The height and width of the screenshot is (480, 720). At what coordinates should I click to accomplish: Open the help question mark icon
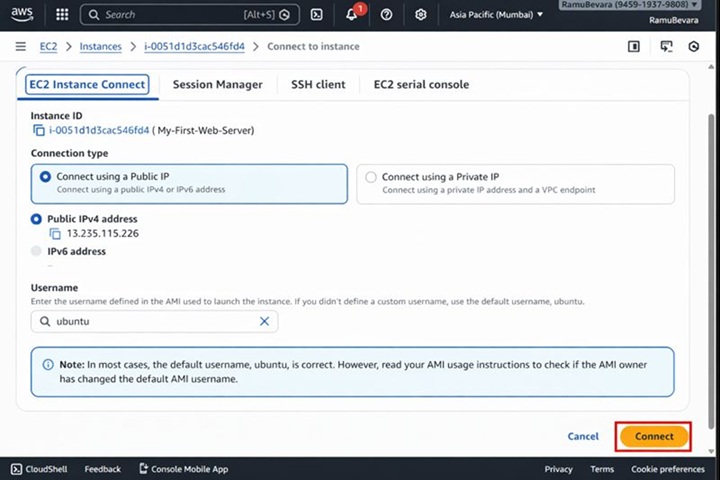(386, 15)
